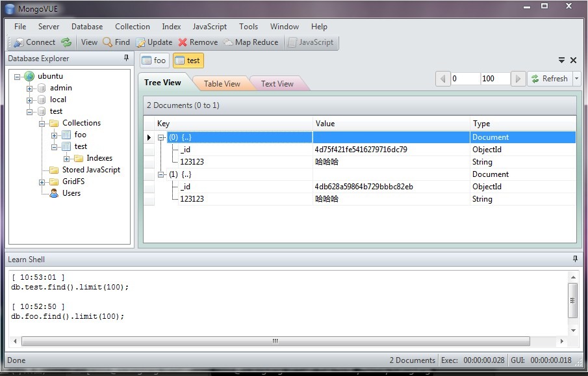Image resolution: width=588 pixels, height=376 pixels.
Task: Open the tab list dropdown arrow
Action: (x=561, y=60)
